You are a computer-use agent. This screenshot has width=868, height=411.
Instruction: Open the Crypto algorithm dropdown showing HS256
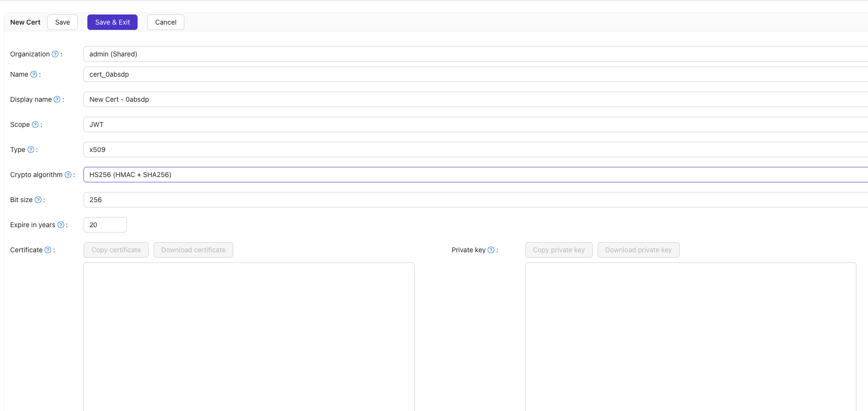tap(476, 175)
